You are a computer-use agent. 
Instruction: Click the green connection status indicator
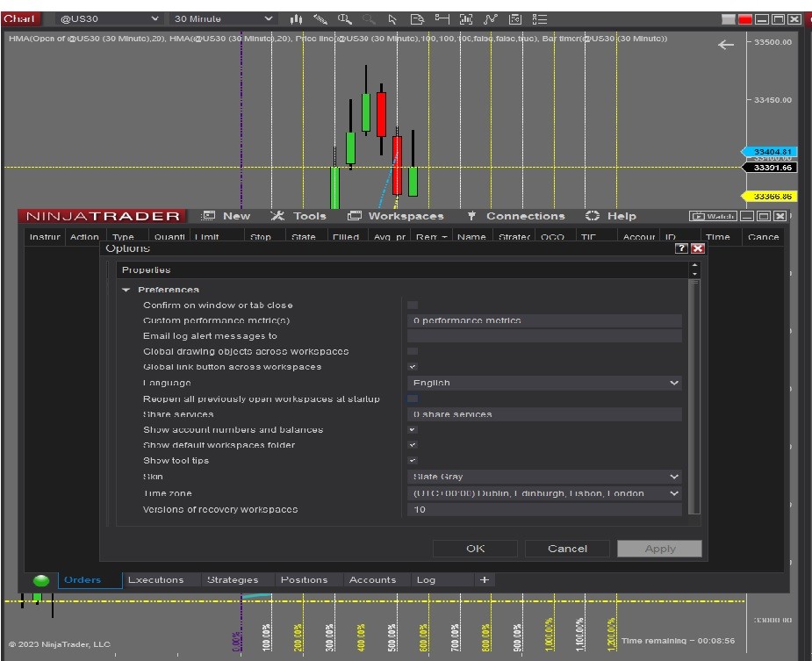click(x=41, y=580)
